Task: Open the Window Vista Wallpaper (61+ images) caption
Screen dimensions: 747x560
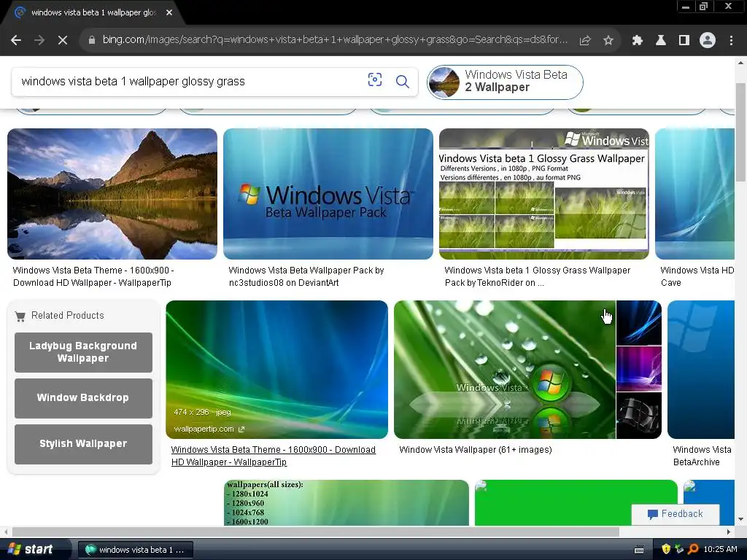Action: 476,449
